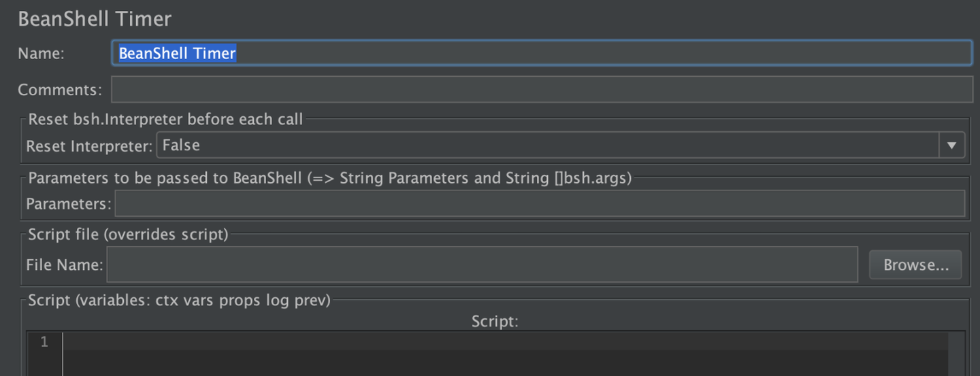This screenshot has height=376, width=980.
Task: Click the Name: label
Action: pos(41,54)
